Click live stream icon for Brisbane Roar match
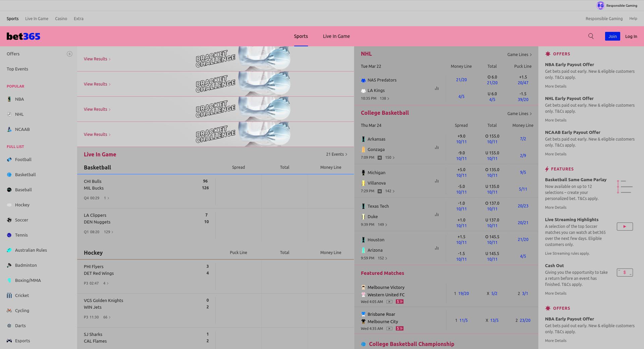 pyautogui.click(x=389, y=329)
